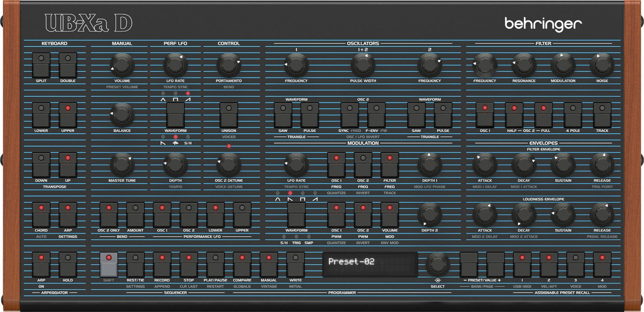Toggle modulation OSC 2 PWM button
Screen dimensions: 644x312
363,214
